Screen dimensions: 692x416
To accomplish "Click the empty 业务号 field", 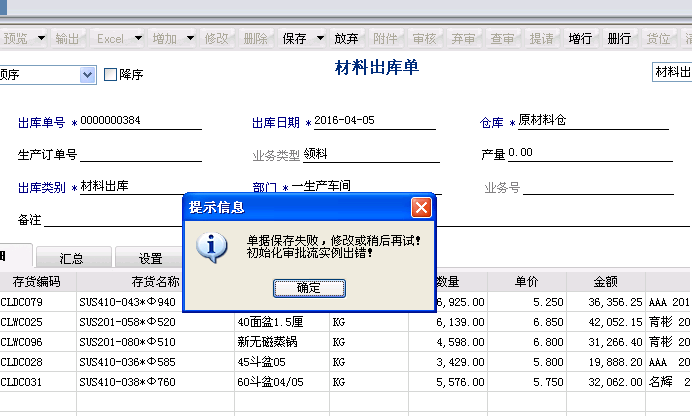I will tap(598, 187).
